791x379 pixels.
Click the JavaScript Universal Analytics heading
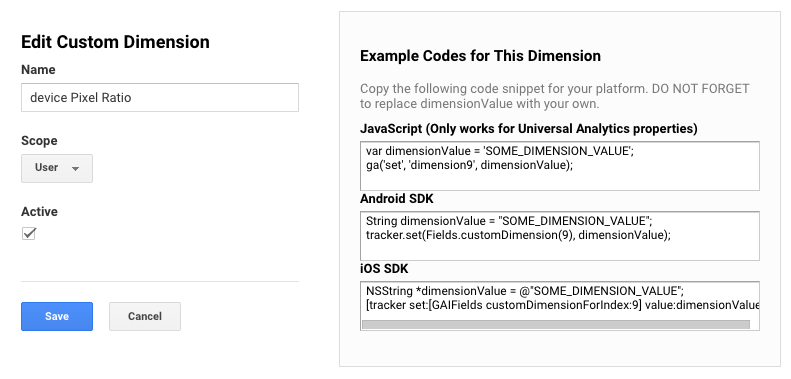(529, 129)
